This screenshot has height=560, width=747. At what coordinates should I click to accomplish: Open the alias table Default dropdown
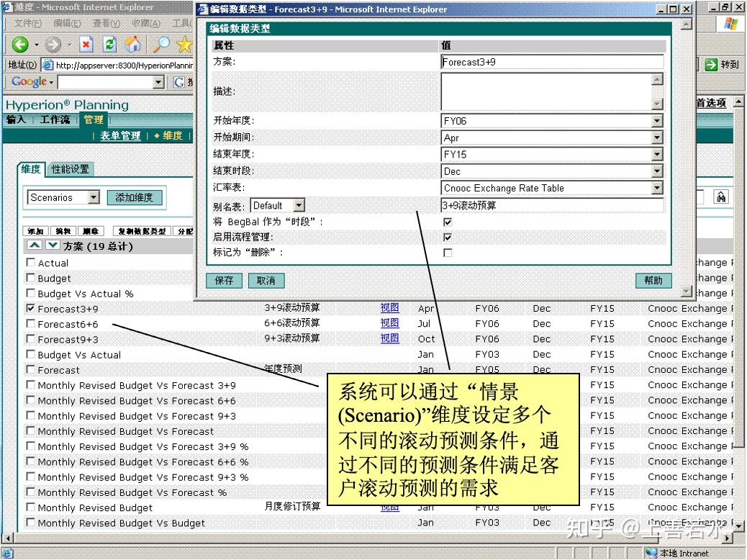(299, 205)
